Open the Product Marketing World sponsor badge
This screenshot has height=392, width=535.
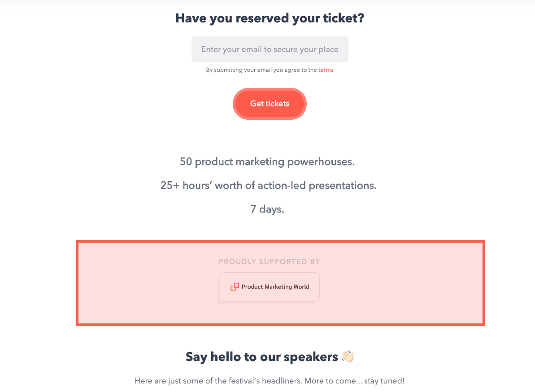click(x=270, y=287)
